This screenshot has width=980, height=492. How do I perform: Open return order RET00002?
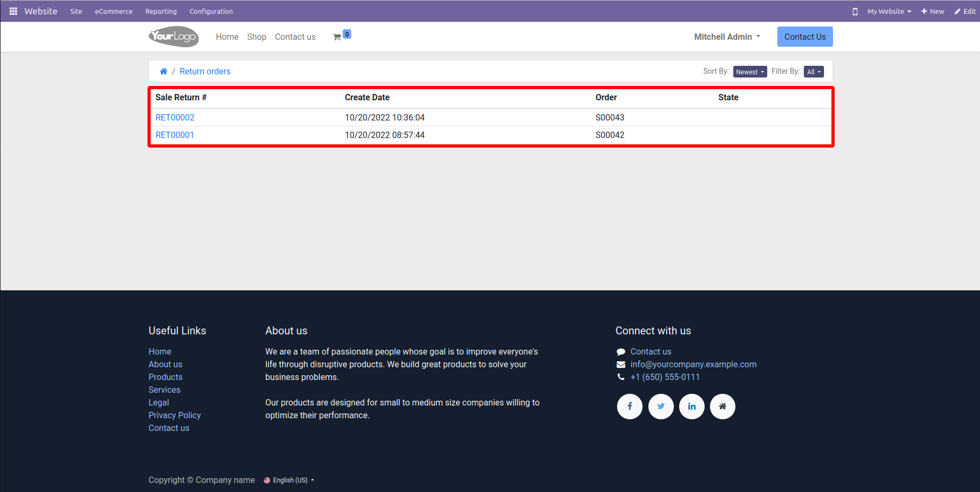(175, 117)
